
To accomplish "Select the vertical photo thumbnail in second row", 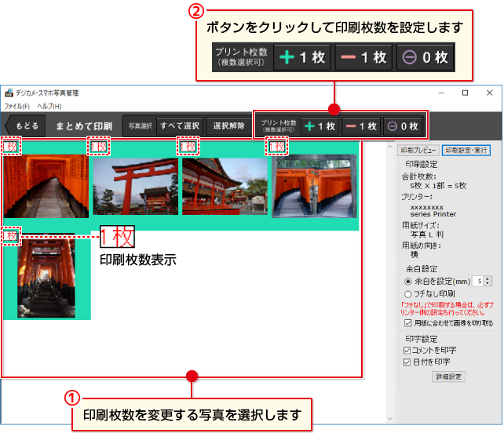I will pyautogui.click(x=46, y=278).
